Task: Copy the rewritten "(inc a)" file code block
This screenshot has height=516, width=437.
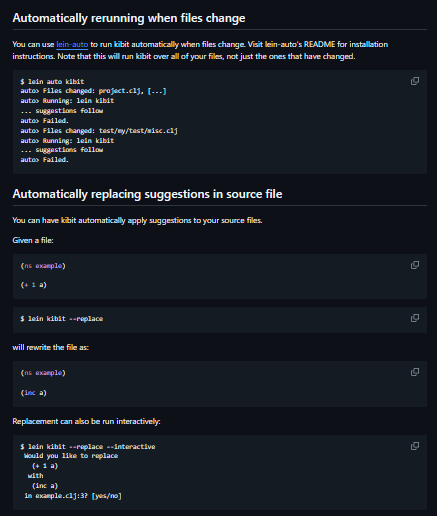Action: coord(415,372)
